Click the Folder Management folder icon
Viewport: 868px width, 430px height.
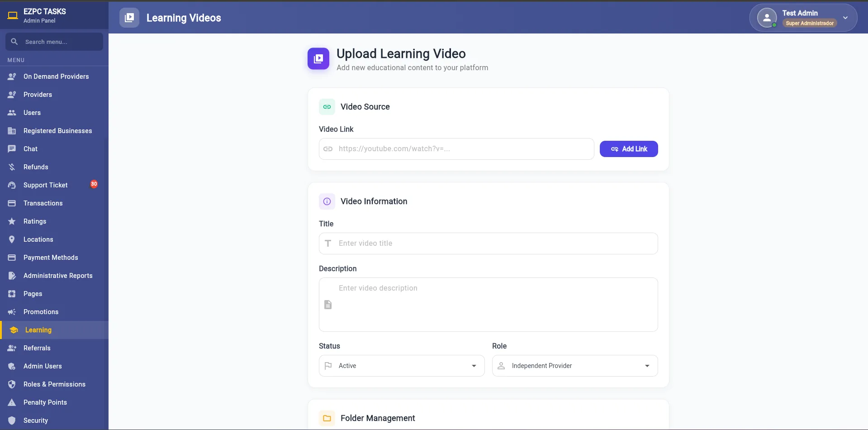point(327,418)
